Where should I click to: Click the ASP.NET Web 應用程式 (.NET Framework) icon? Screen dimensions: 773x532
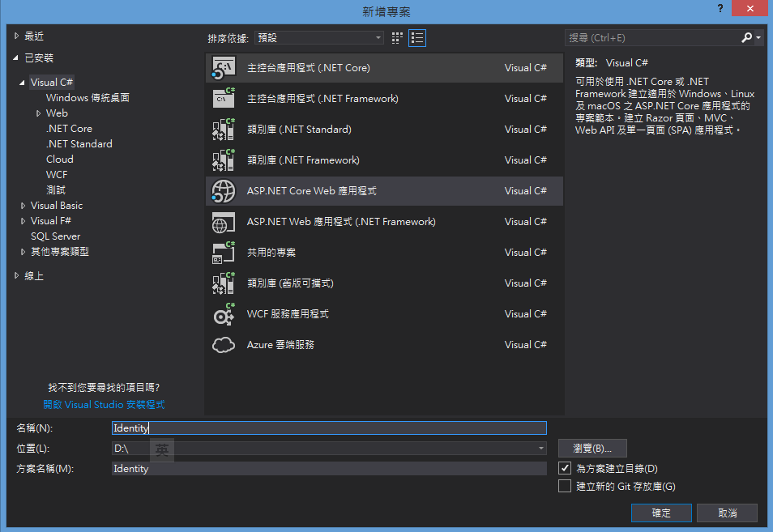click(x=224, y=222)
